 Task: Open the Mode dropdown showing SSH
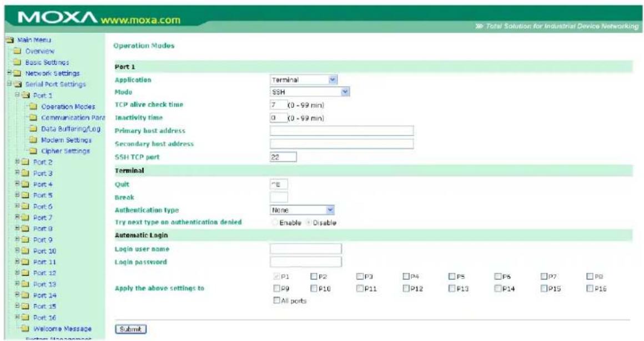click(x=310, y=92)
